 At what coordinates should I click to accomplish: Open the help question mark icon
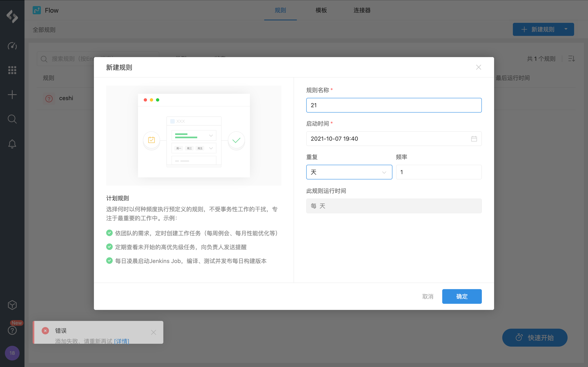pos(12,330)
